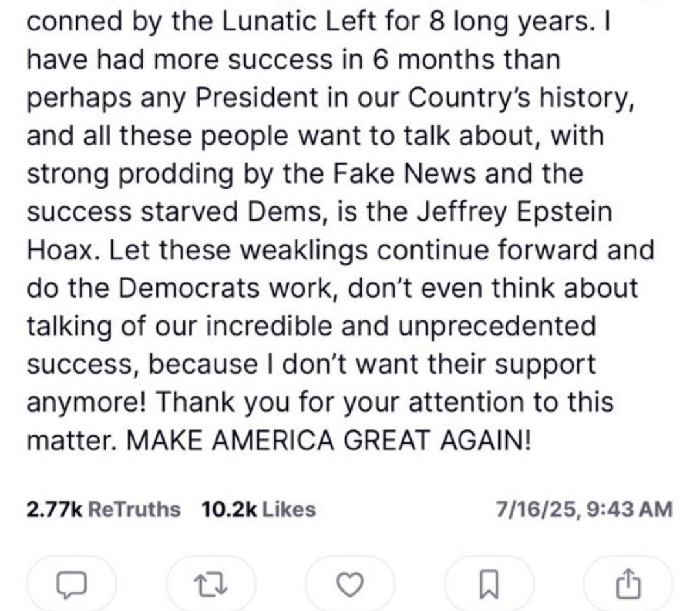Screen dimensions: 700x611
Task: View the 10.2k Likes list
Action: click(x=259, y=509)
